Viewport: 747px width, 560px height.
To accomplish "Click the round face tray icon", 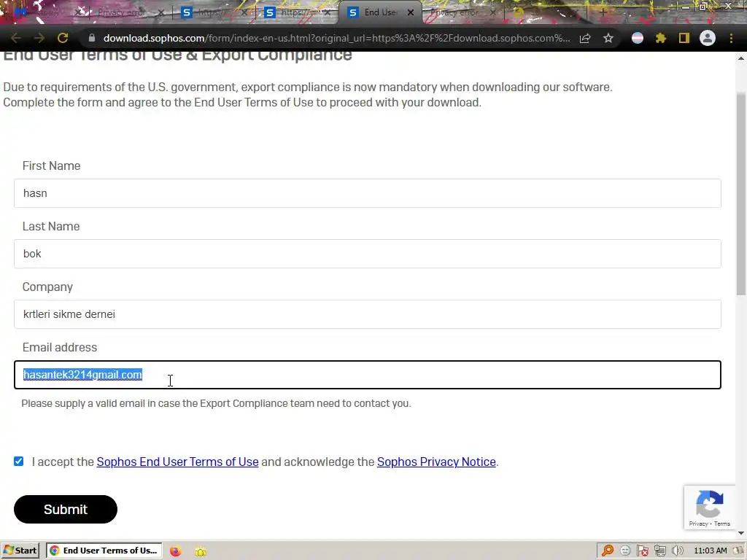I will coord(625,551).
